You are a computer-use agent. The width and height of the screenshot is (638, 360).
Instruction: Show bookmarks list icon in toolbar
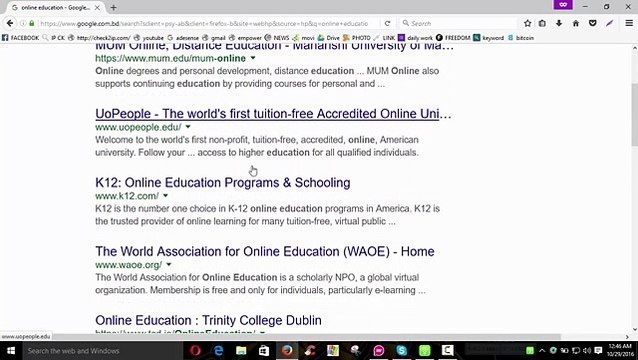pos(542,23)
